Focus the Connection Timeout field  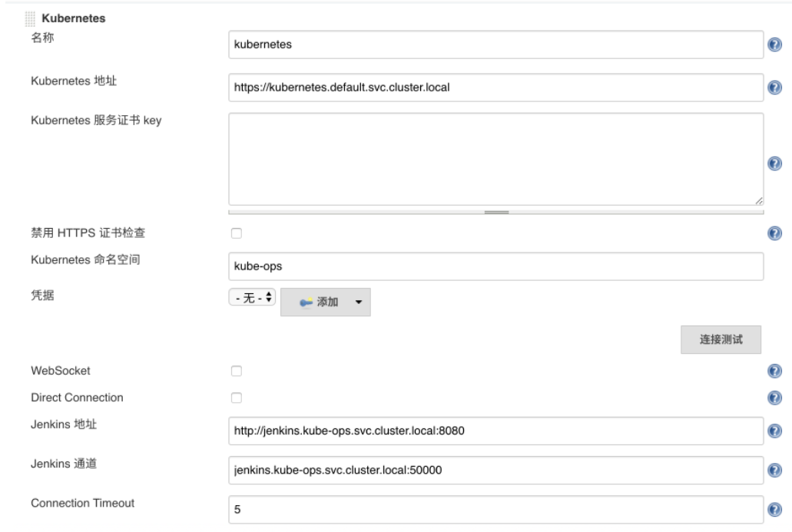pos(496,509)
